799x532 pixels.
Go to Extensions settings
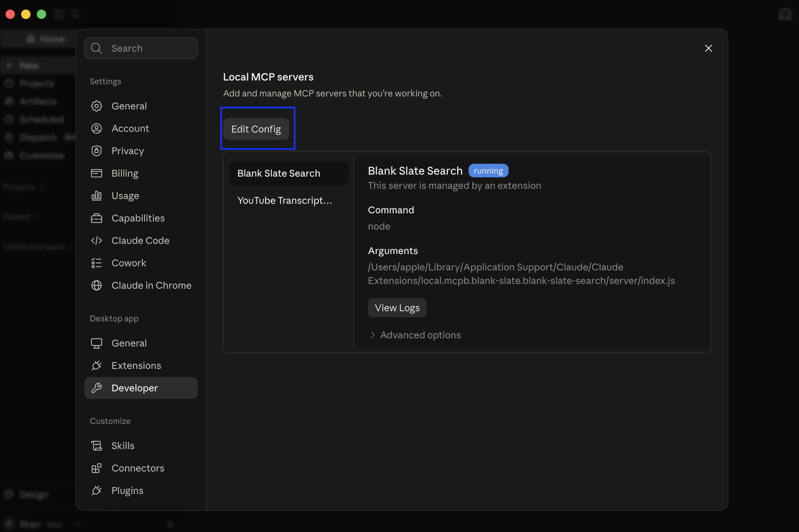pos(141,366)
